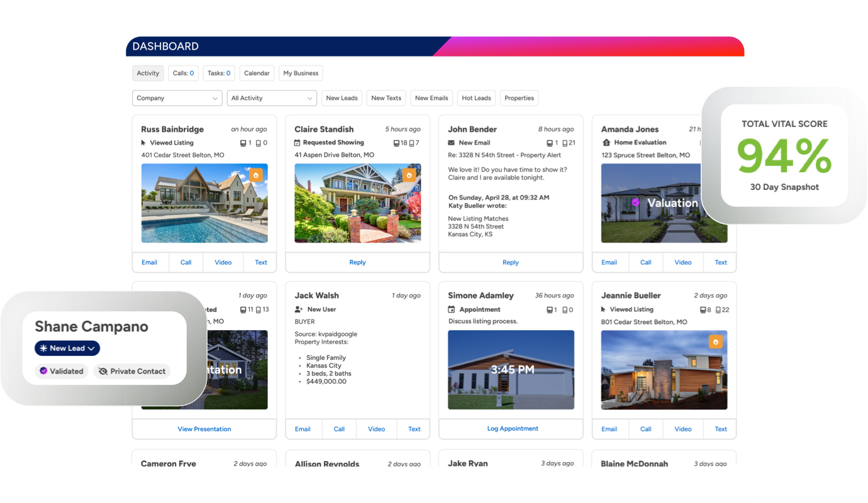Click the Log Appointment link for Simone Adamley

click(513, 429)
